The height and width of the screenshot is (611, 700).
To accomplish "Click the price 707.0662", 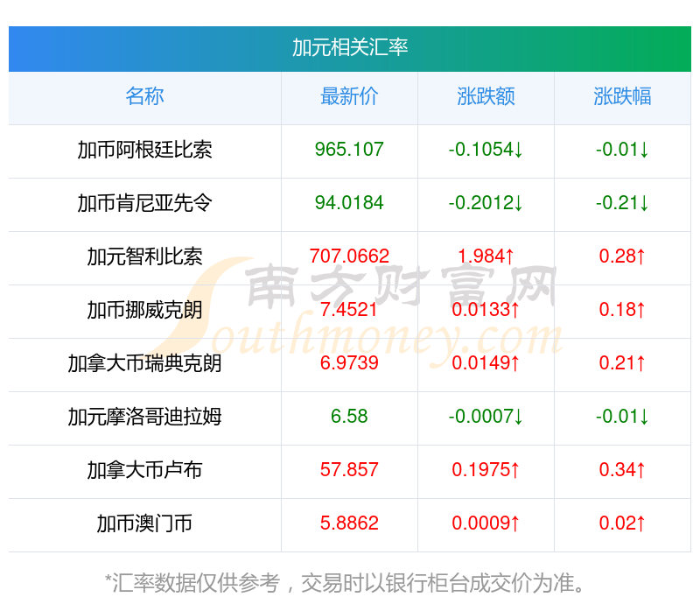I will [349, 256].
